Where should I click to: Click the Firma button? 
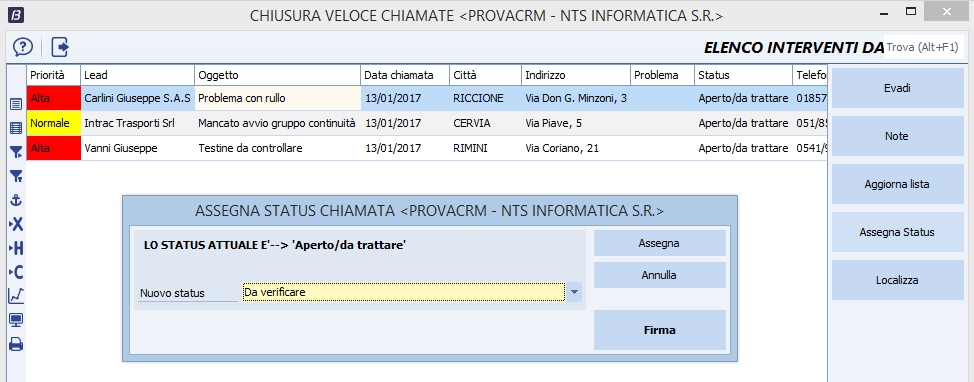coord(660,330)
